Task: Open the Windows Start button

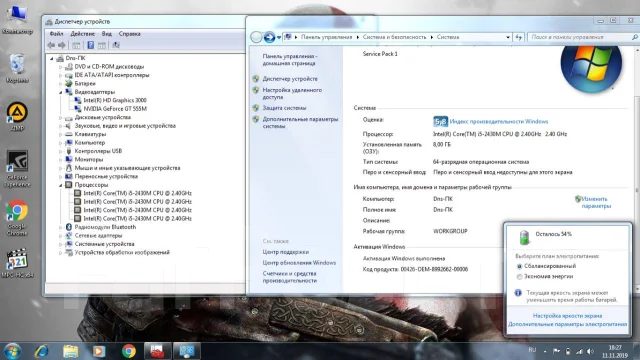Action: coord(12,351)
